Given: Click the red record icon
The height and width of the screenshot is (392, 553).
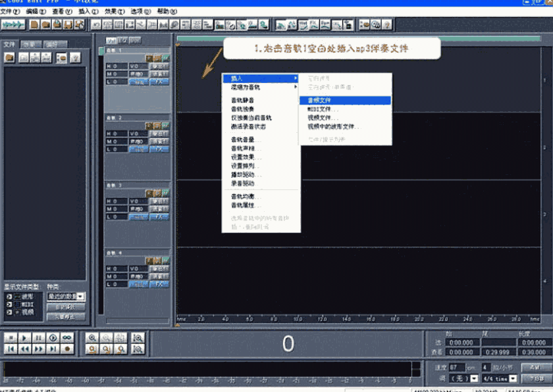Looking at the screenshot, I should [66, 349].
